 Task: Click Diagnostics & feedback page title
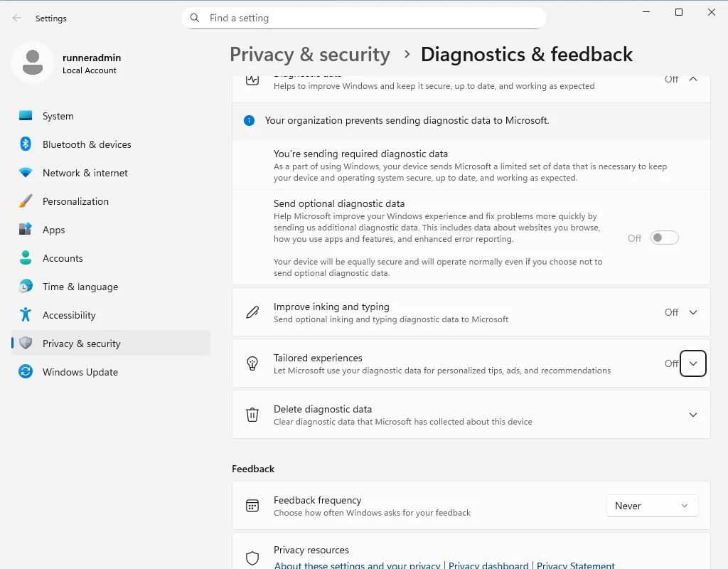point(527,54)
